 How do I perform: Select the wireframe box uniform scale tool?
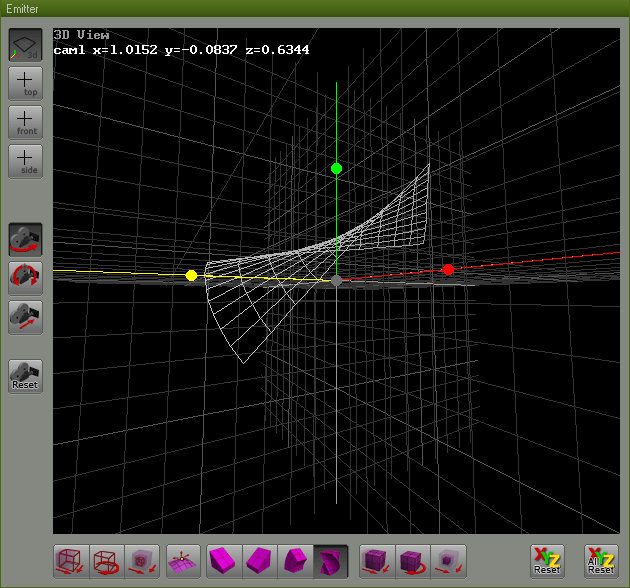pos(142,561)
